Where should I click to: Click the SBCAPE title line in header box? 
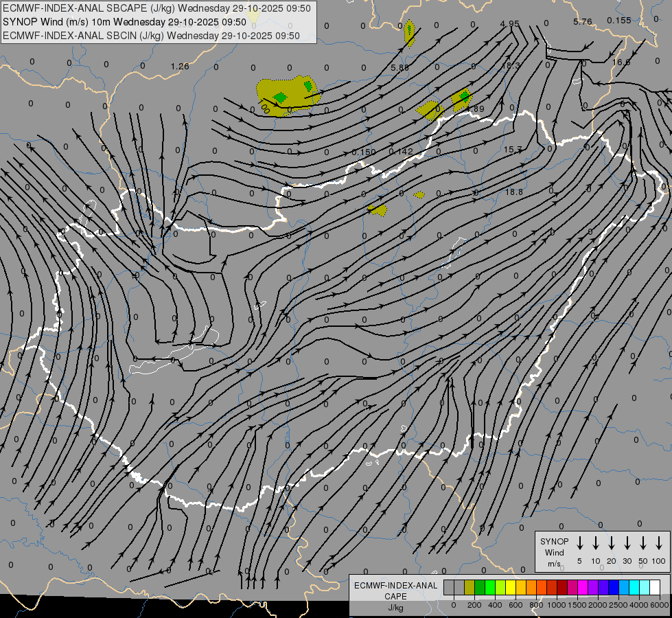157,8
